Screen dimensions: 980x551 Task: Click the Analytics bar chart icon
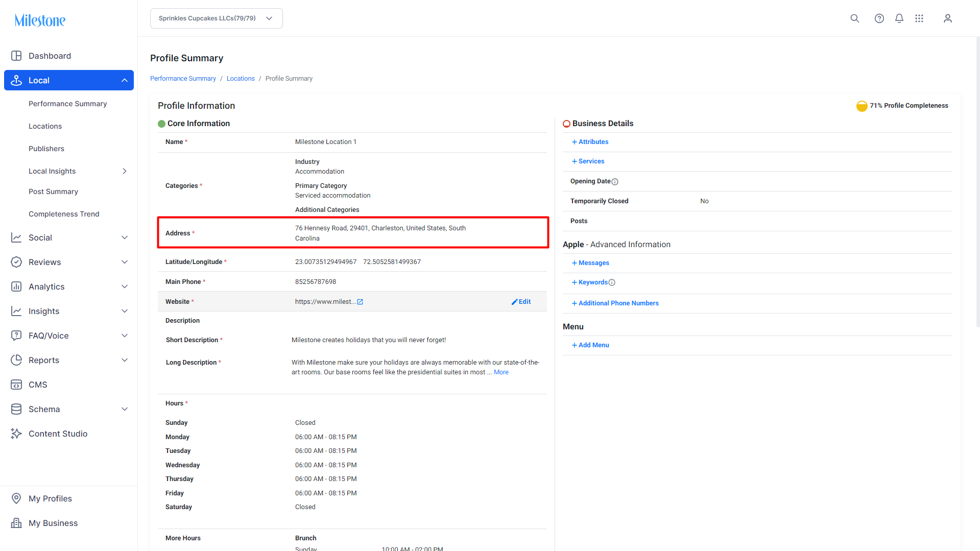(x=16, y=286)
